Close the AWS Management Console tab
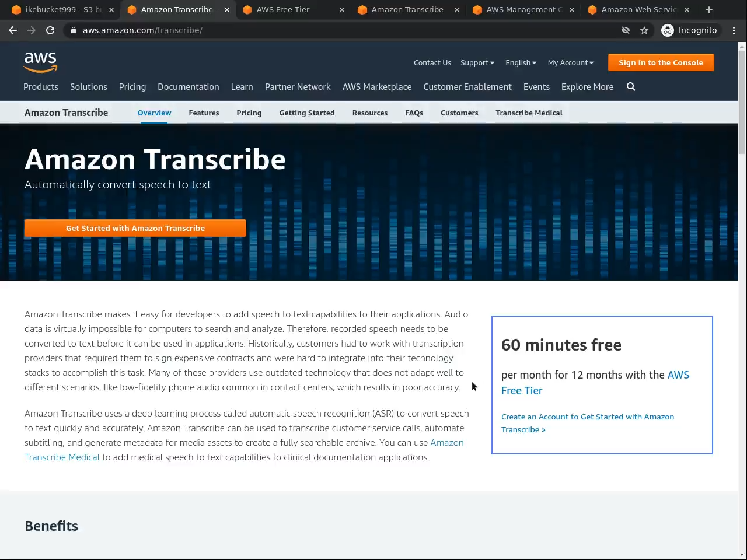 click(572, 10)
